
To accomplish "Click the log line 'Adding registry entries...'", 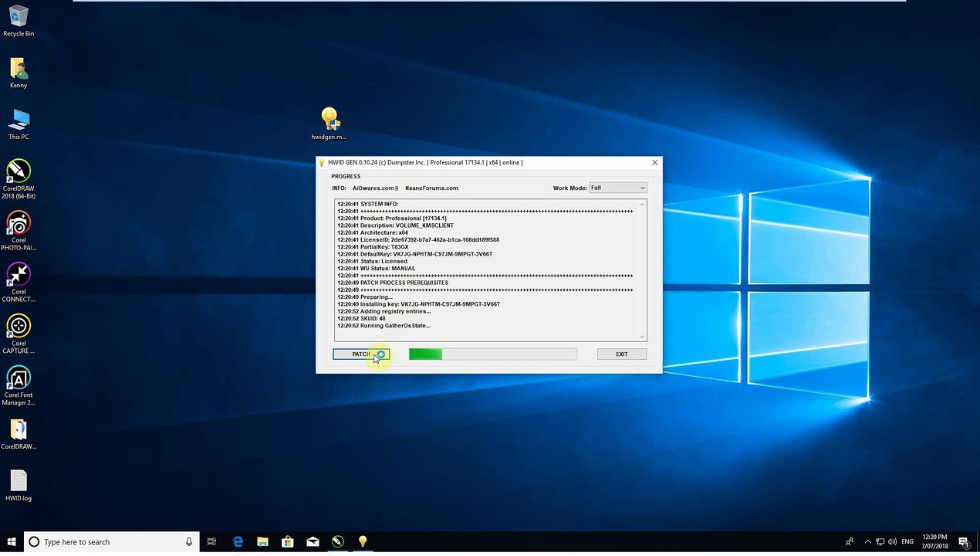I will tap(384, 311).
